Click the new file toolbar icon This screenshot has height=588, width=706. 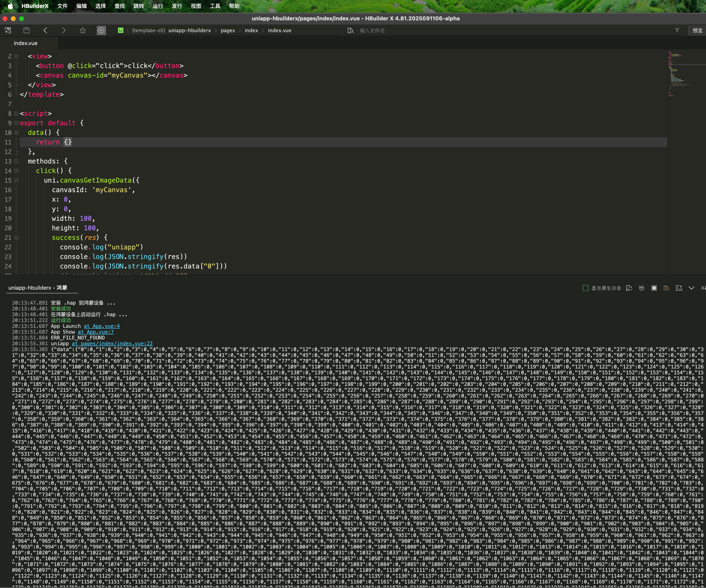[8, 30]
